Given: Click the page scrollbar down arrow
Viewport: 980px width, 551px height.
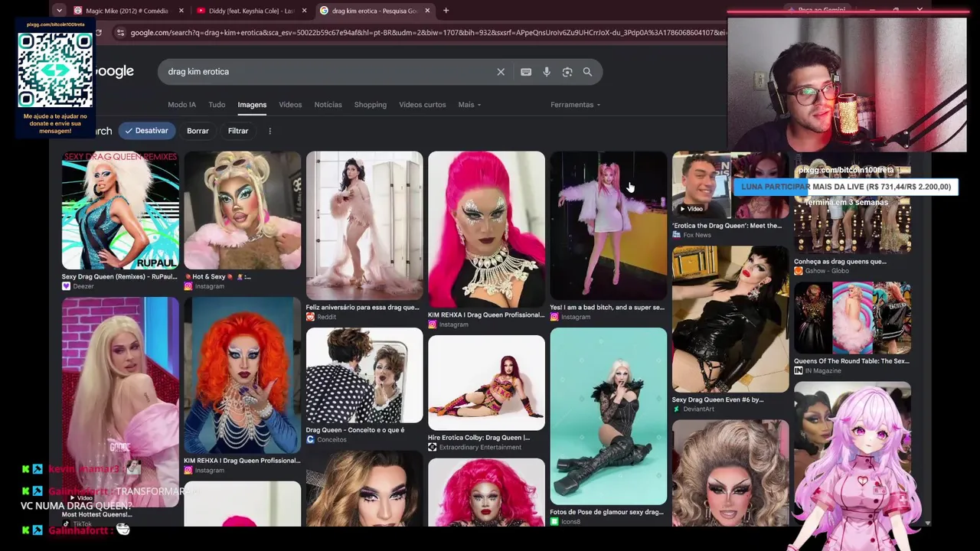Looking at the screenshot, I should coord(927,523).
